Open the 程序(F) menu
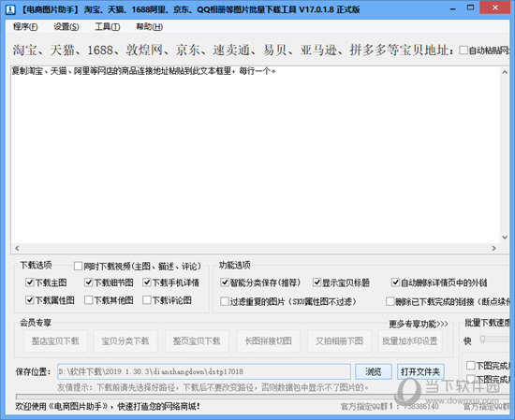 [25, 27]
